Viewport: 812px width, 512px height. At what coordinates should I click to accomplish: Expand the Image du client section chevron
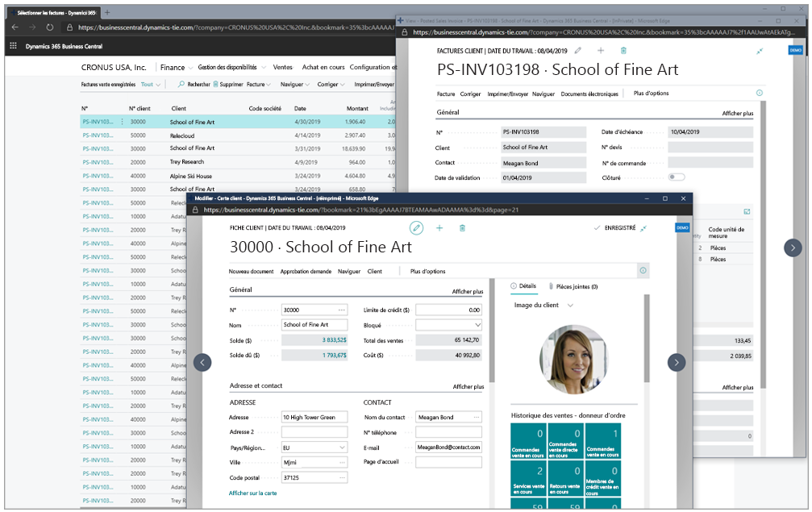(570, 306)
